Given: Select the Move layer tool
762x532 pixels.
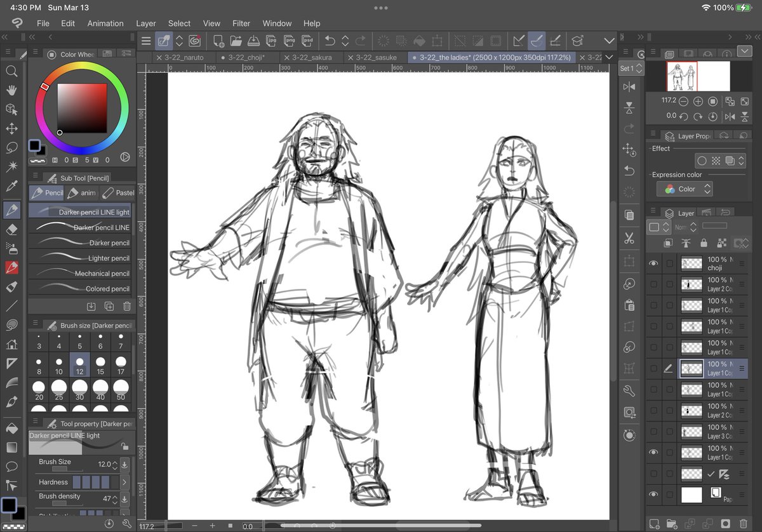Looking at the screenshot, I should point(11,129).
